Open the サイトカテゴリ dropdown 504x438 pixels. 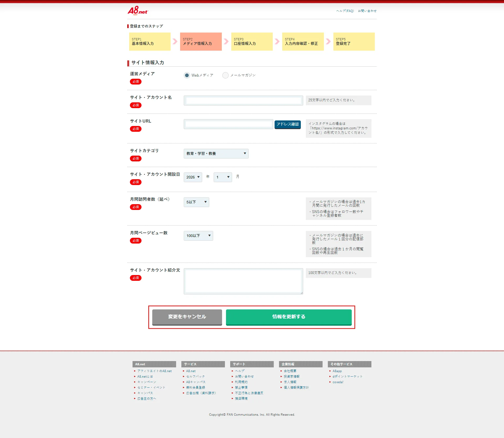click(x=216, y=154)
